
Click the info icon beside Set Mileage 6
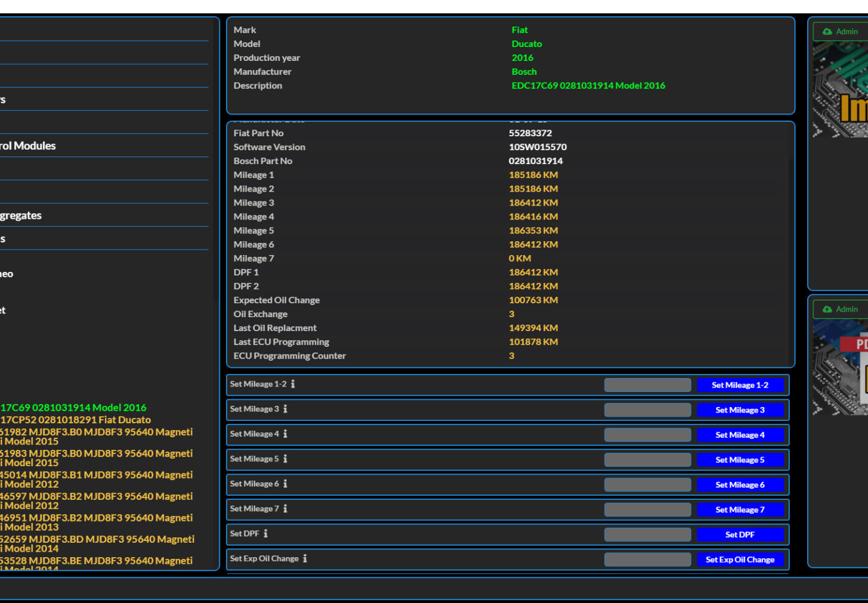pos(285,484)
